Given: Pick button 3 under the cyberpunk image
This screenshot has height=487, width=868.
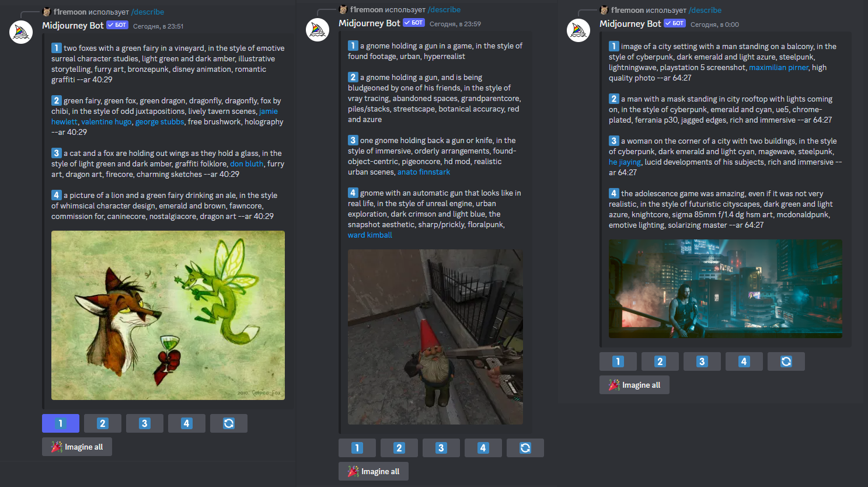Looking at the screenshot, I should coord(702,361).
